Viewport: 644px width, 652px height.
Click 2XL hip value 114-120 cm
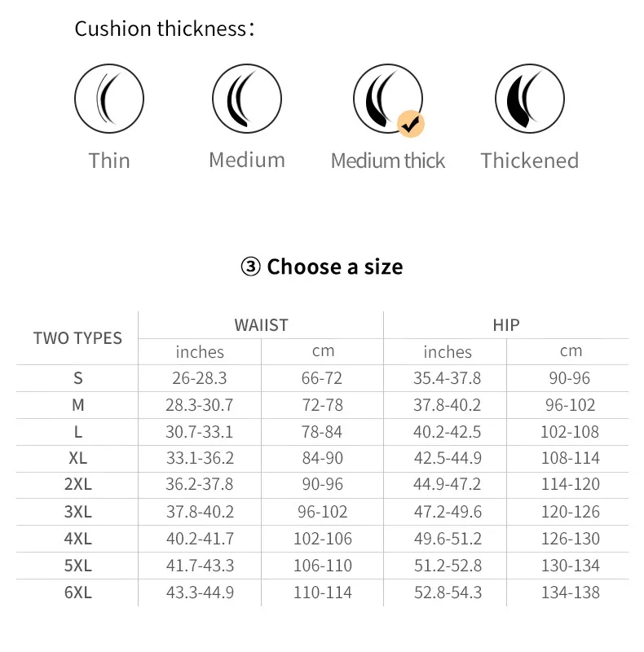pyautogui.click(x=571, y=484)
